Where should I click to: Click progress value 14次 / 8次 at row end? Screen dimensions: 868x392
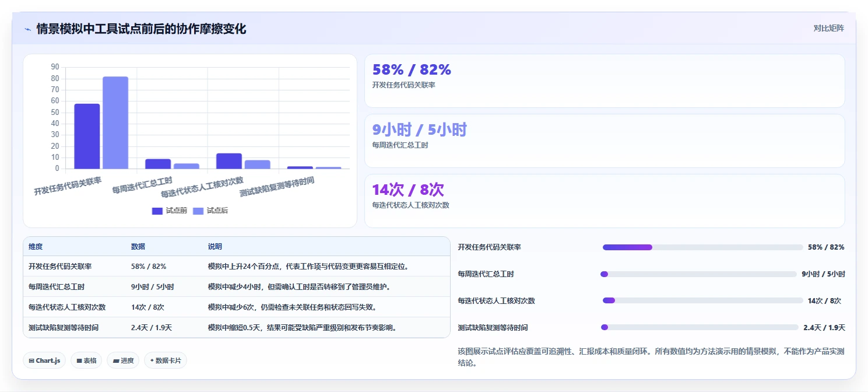coord(824,301)
